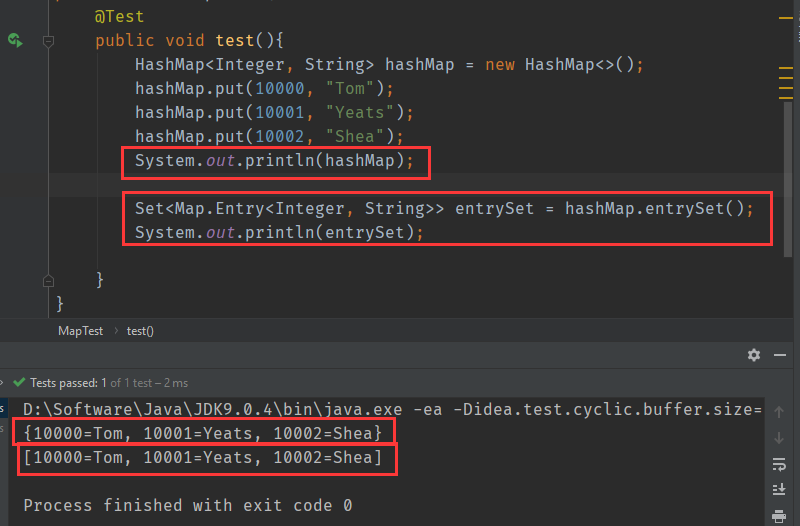Image resolution: width=800 pixels, height=526 pixels.
Task: Enable scroll to end of console
Action: (x=779, y=490)
